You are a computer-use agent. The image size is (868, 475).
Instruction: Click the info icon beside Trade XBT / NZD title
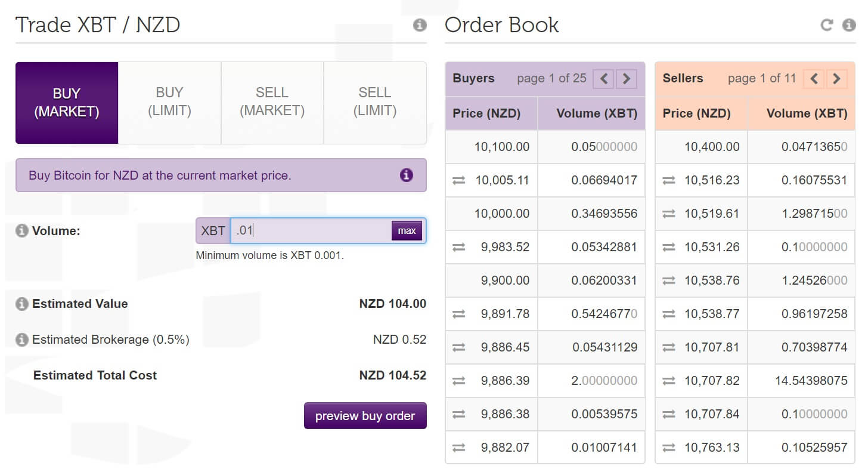click(x=421, y=24)
